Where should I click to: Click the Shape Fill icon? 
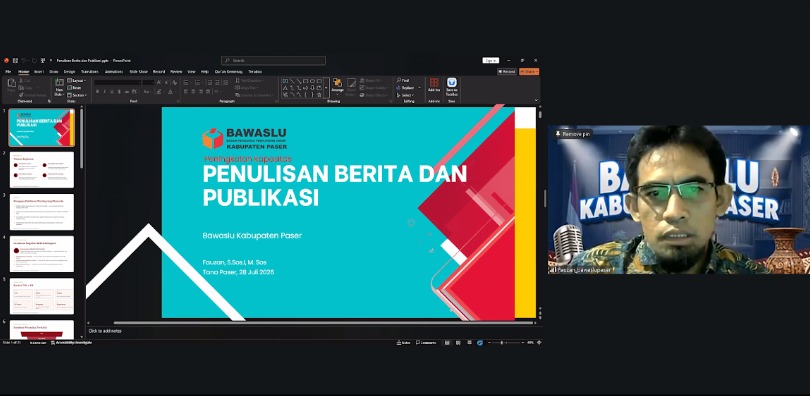pos(362,81)
